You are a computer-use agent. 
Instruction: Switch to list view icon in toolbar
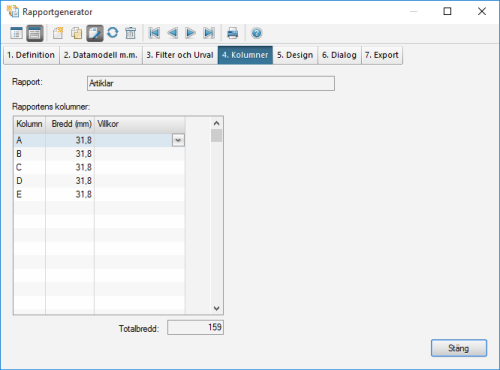pyautogui.click(x=16, y=33)
